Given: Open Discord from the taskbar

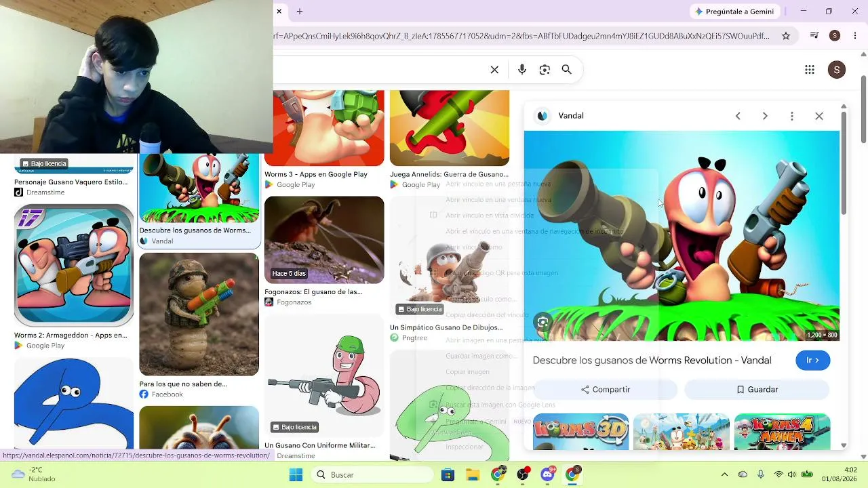Looking at the screenshot, I should (548, 475).
